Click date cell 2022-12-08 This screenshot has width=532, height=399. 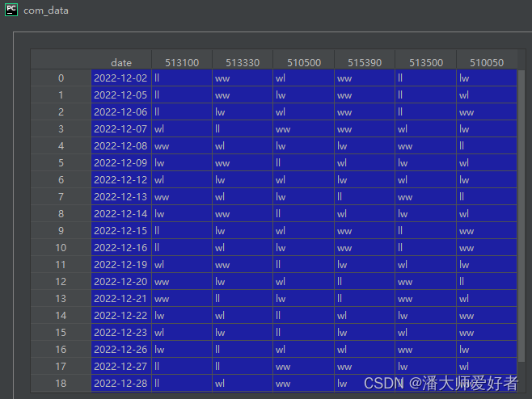pos(121,145)
